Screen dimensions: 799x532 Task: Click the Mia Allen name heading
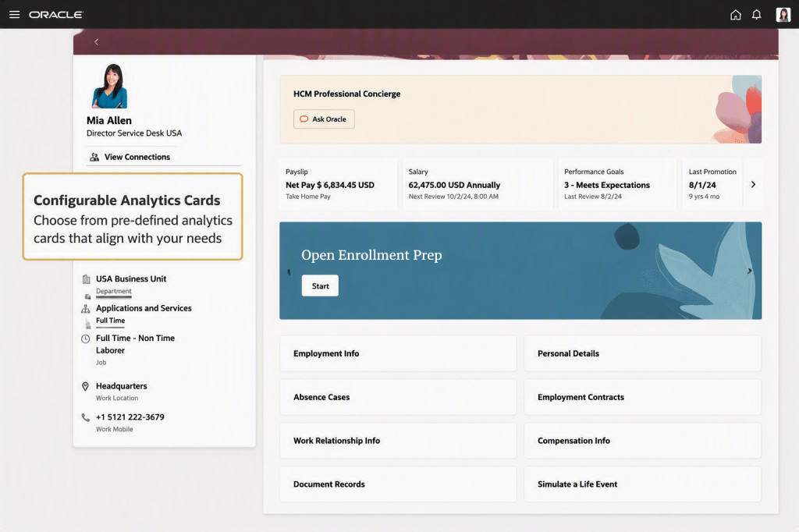point(109,120)
